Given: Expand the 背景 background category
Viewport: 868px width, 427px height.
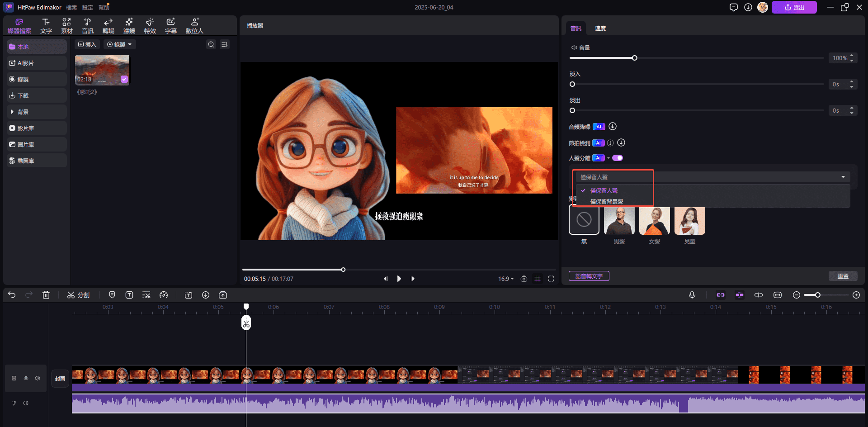Looking at the screenshot, I should click(37, 112).
